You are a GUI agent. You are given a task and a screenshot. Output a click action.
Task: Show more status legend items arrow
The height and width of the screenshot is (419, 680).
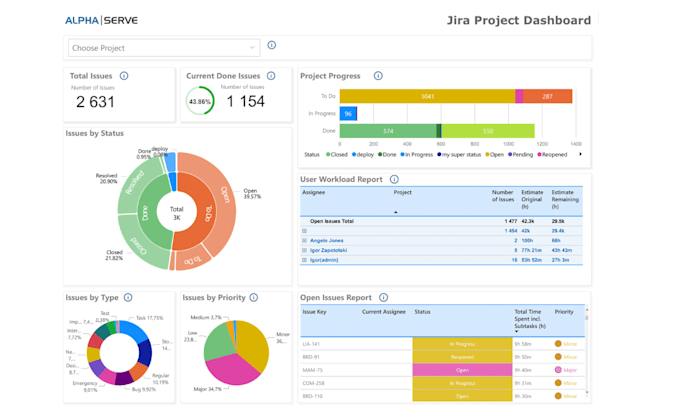[x=580, y=154]
